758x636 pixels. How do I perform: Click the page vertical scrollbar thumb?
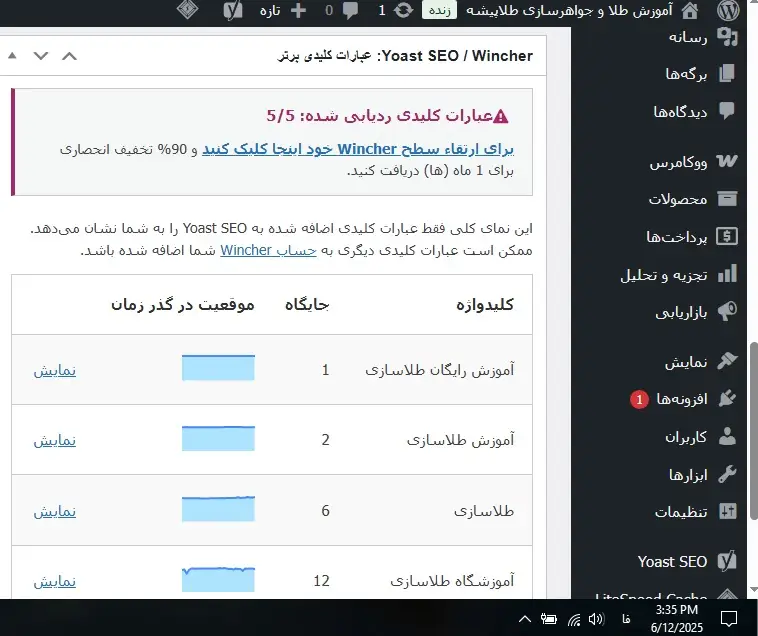754,431
